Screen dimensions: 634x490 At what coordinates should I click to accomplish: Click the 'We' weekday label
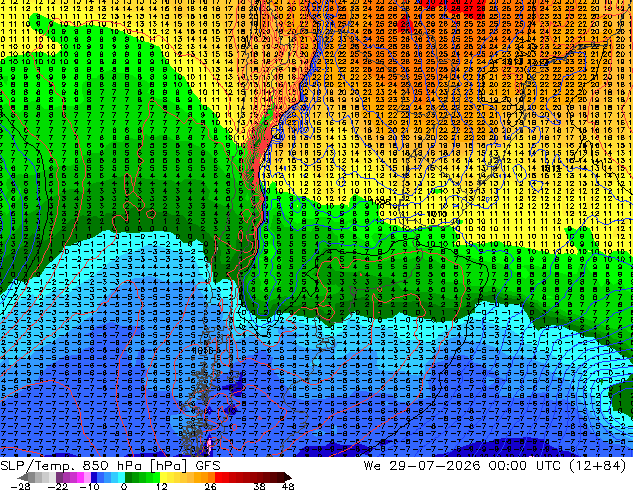tap(372, 466)
